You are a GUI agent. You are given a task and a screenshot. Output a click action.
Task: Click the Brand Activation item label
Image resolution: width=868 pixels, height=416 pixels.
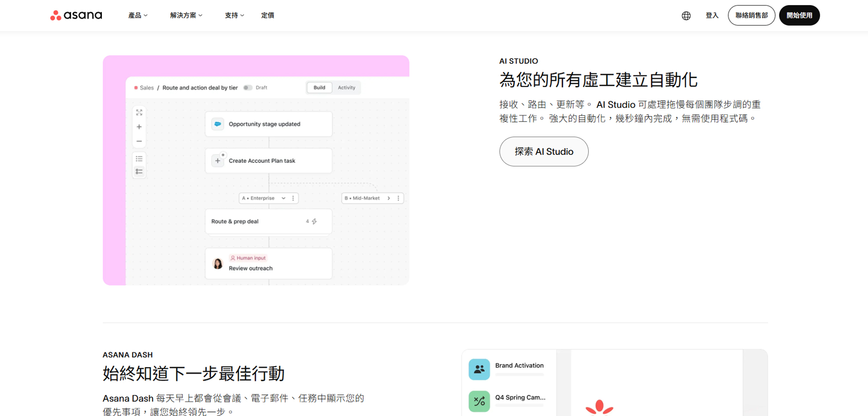519,366
